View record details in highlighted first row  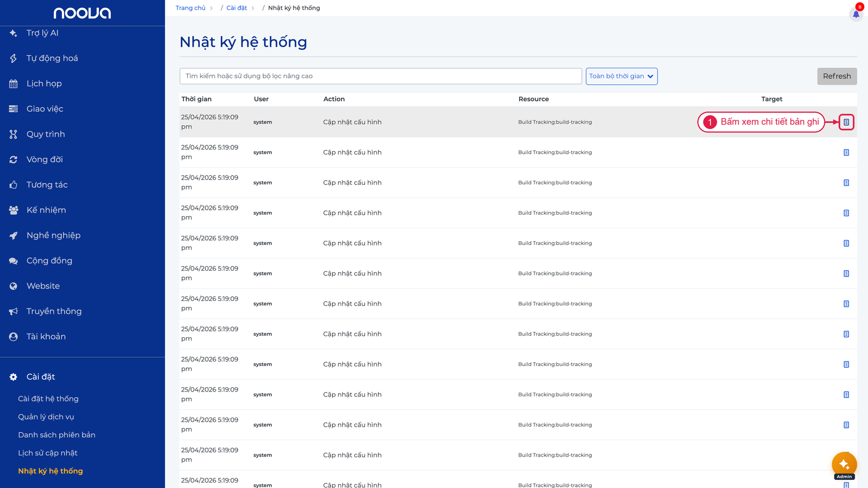point(846,122)
